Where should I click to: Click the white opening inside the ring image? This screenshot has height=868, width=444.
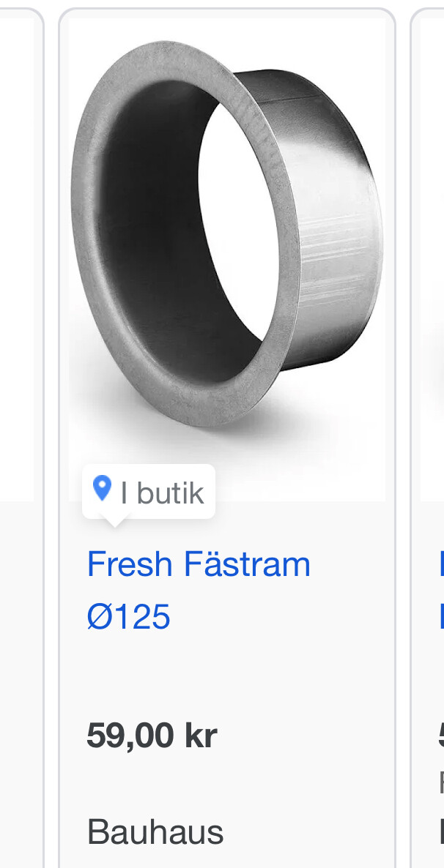[x=238, y=222]
